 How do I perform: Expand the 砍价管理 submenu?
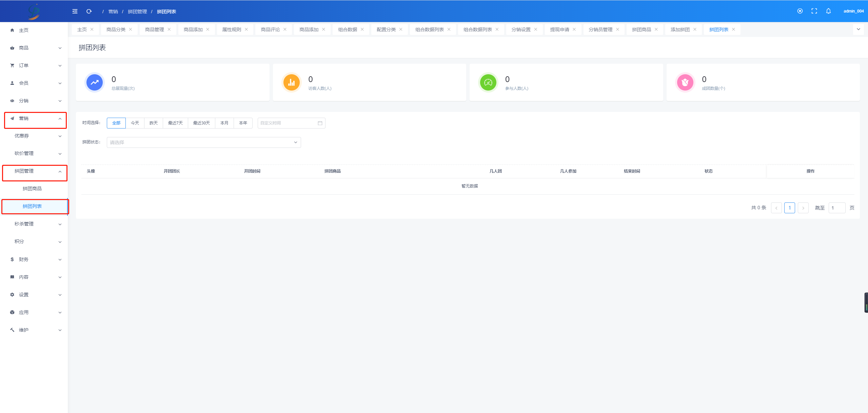pos(60,154)
